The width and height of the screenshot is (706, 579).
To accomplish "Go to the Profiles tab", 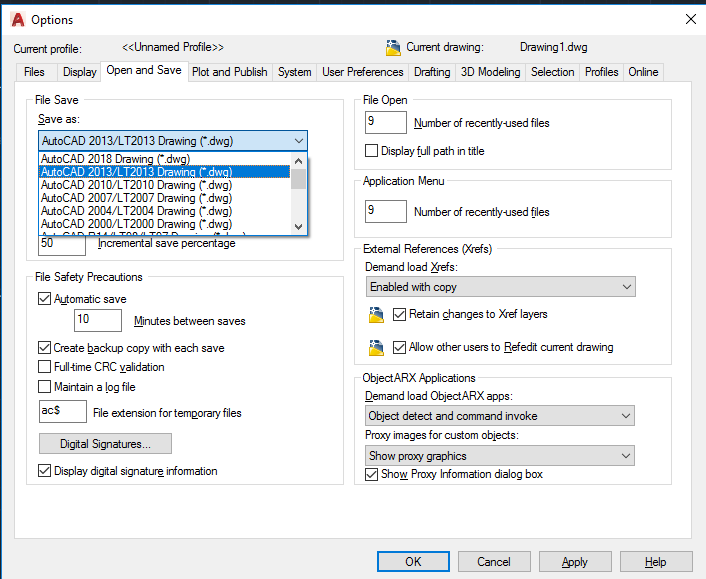I will 602,72.
